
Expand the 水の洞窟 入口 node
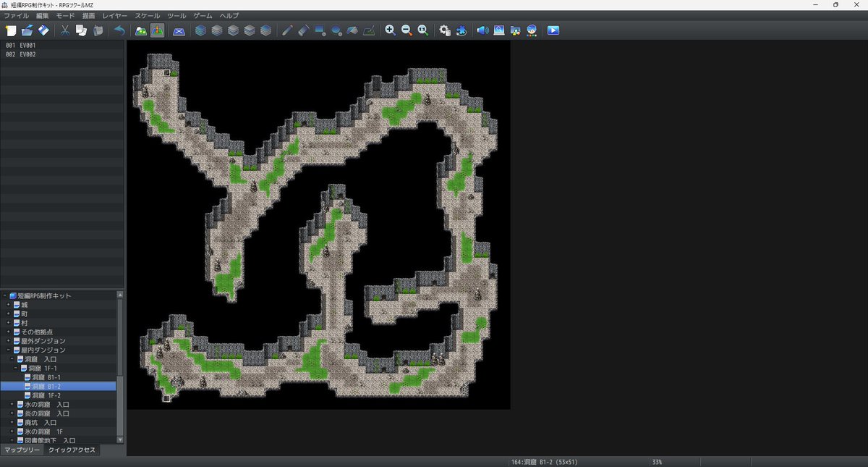point(14,405)
